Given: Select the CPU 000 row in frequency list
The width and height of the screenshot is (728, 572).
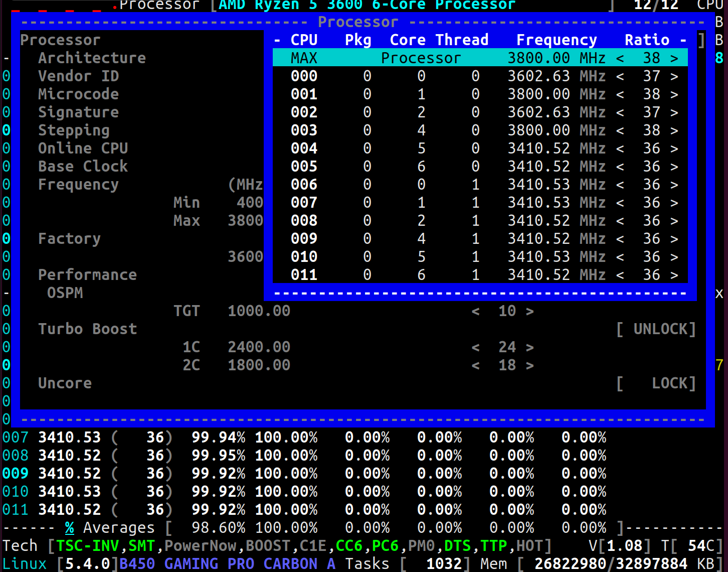Looking at the screenshot, I should (x=480, y=76).
